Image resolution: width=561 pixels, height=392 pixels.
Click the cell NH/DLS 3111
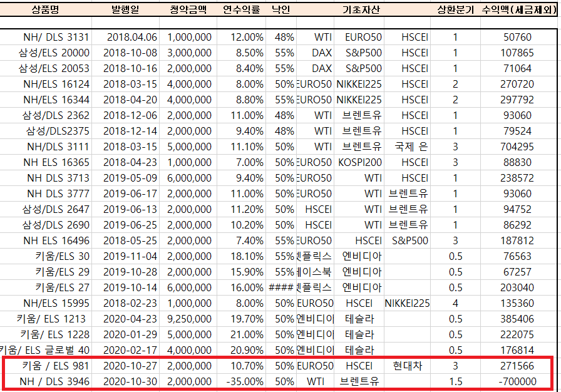point(46,147)
